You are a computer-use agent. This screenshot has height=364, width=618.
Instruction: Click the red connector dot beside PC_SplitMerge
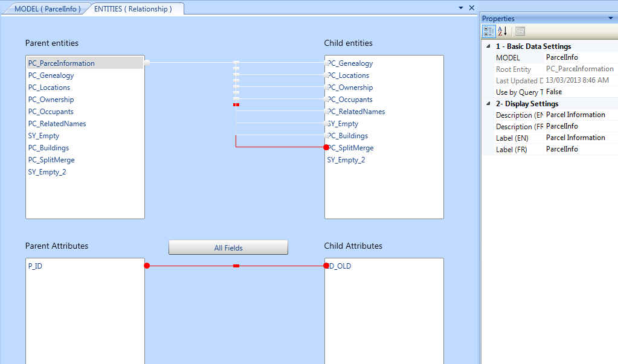click(x=326, y=147)
